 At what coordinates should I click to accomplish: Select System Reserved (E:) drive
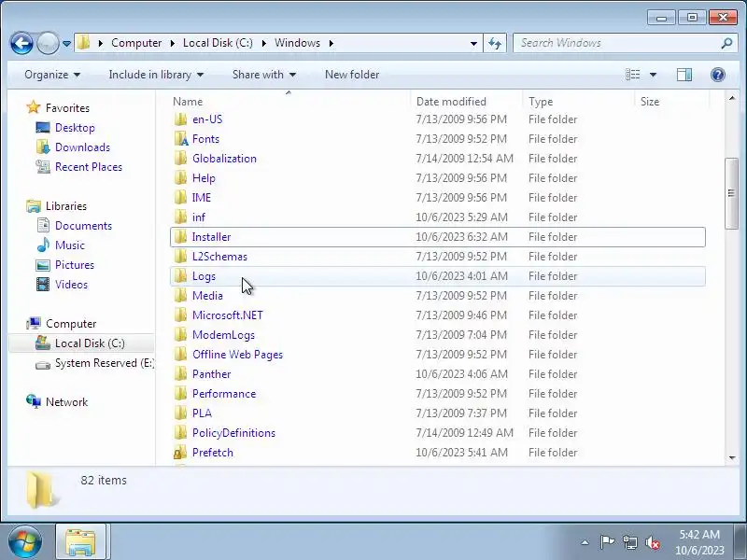pos(105,363)
